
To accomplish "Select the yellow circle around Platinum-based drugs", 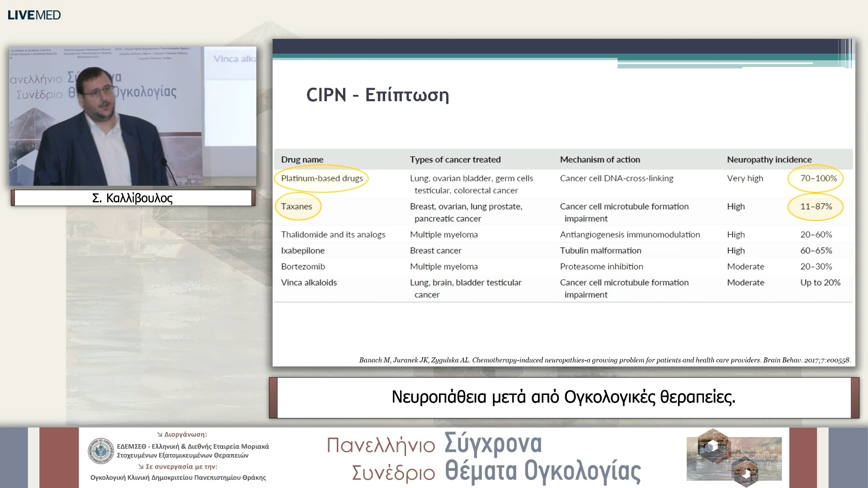I will tap(322, 178).
